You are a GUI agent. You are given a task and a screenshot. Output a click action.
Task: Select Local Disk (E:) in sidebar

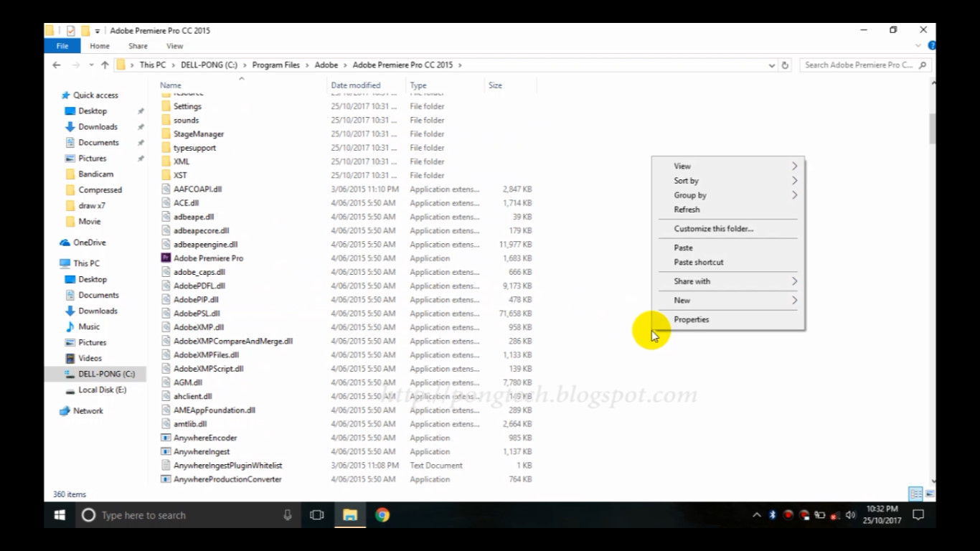(x=102, y=390)
